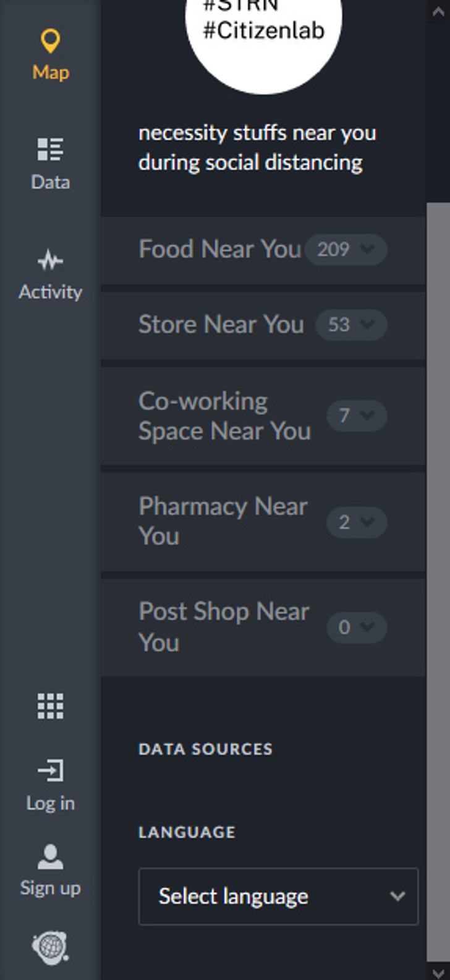Open the Activity pulse icon
The height and width of the screenshot is (980, 450).
point(50,261)
